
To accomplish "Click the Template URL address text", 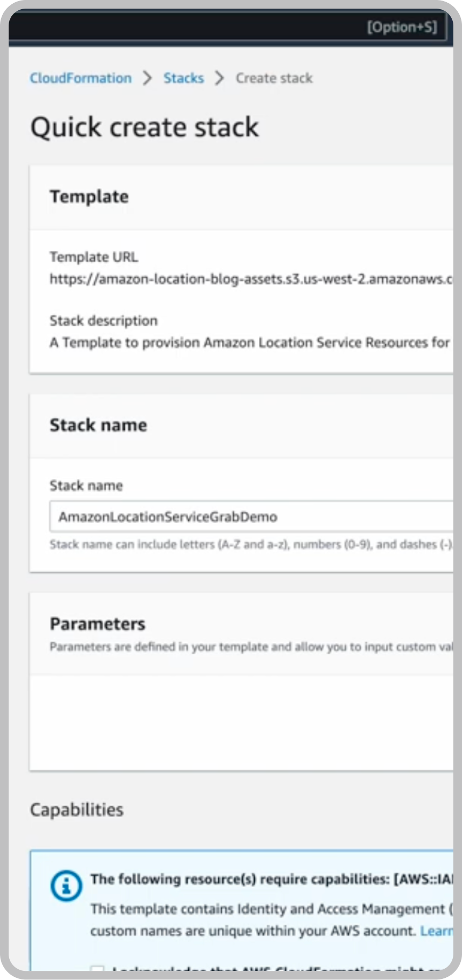I will (x=251, y=279).
